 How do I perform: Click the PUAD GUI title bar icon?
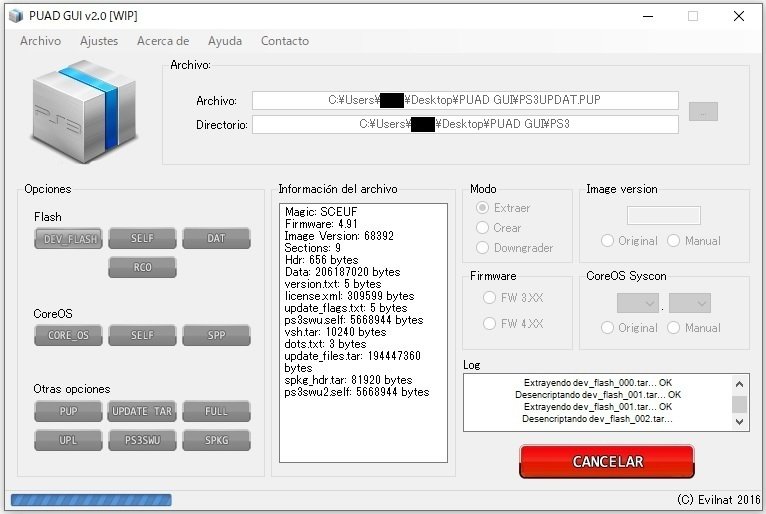[16, 16]
